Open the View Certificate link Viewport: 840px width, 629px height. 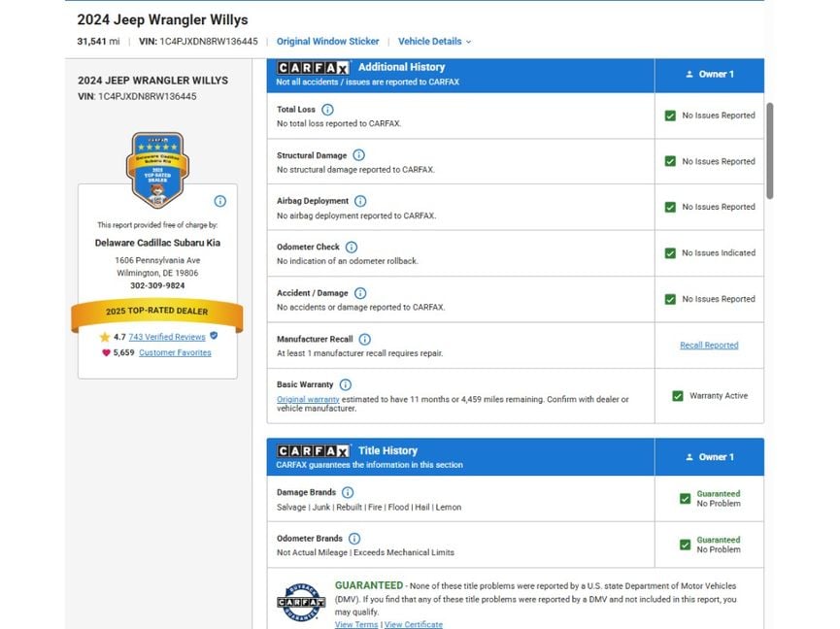(x=414, y=624)
